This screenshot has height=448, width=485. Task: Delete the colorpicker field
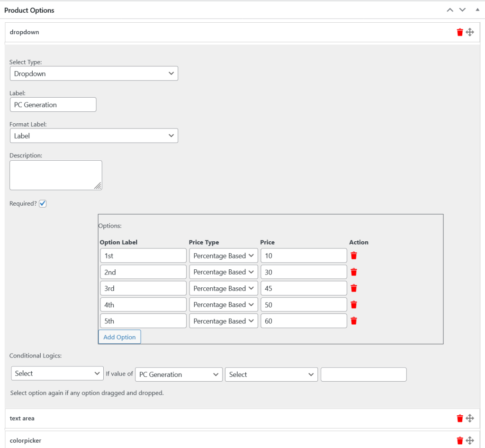pyautogui.click(x=459, y=440)
